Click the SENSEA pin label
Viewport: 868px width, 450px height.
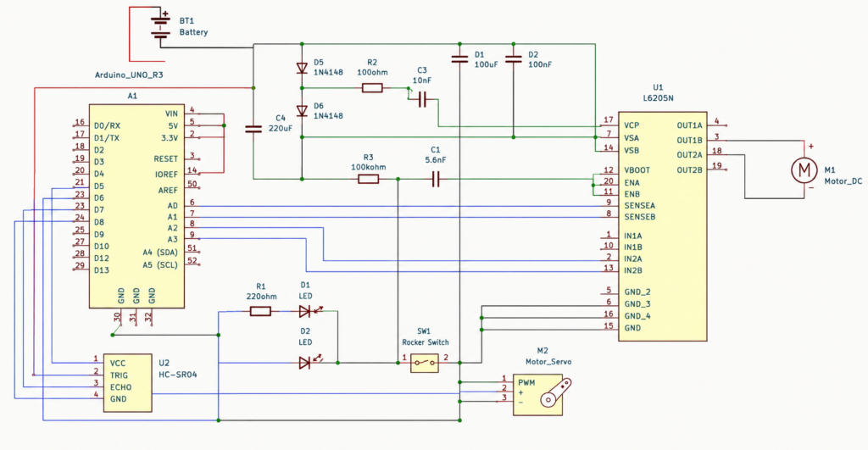pyautogui.click(x=639, y=205)
